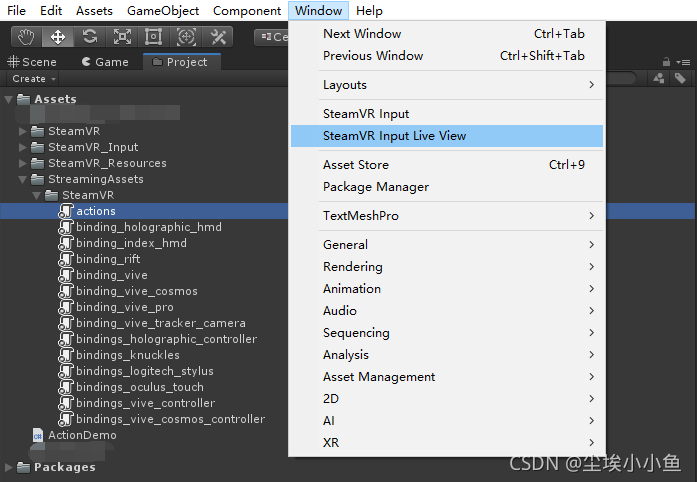Open the Asset Store window

447,165
